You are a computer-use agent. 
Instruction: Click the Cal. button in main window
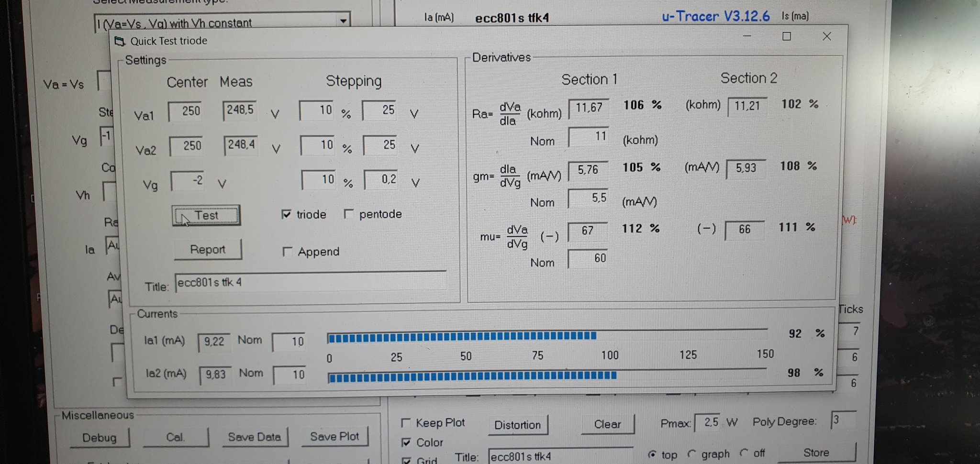point(175,437)
